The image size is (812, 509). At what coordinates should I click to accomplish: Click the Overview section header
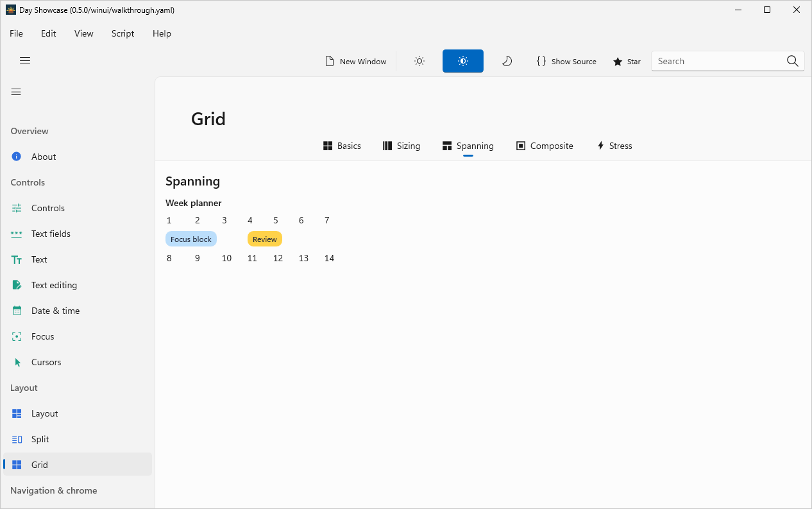(x=30, y=131)
